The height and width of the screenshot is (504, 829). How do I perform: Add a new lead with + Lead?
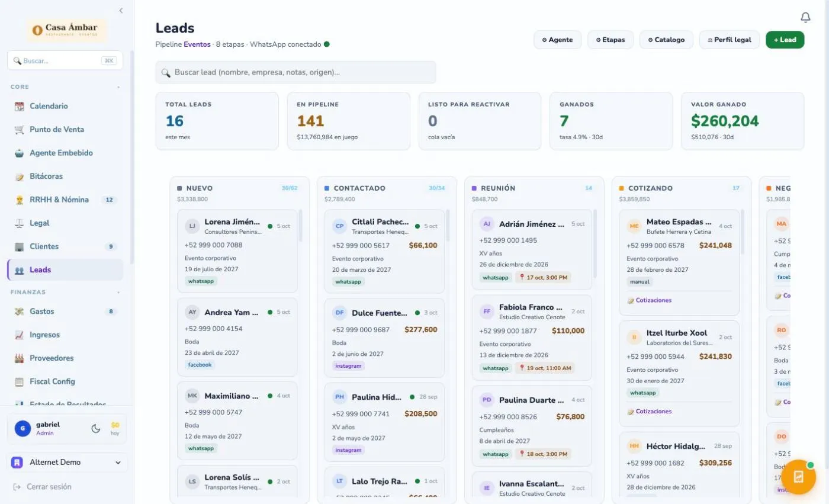[x=785, y=40]
